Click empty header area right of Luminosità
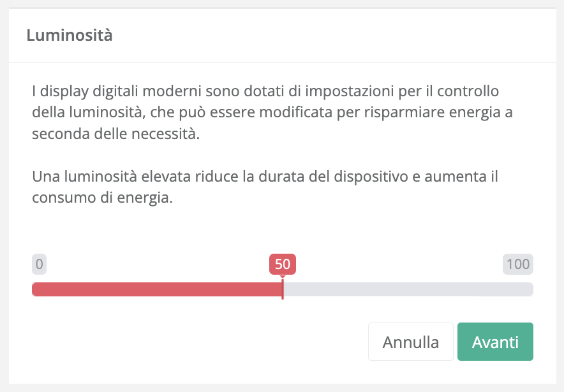Image resolution: width=564 pixels, height=392 pixels. coord(332,36)
